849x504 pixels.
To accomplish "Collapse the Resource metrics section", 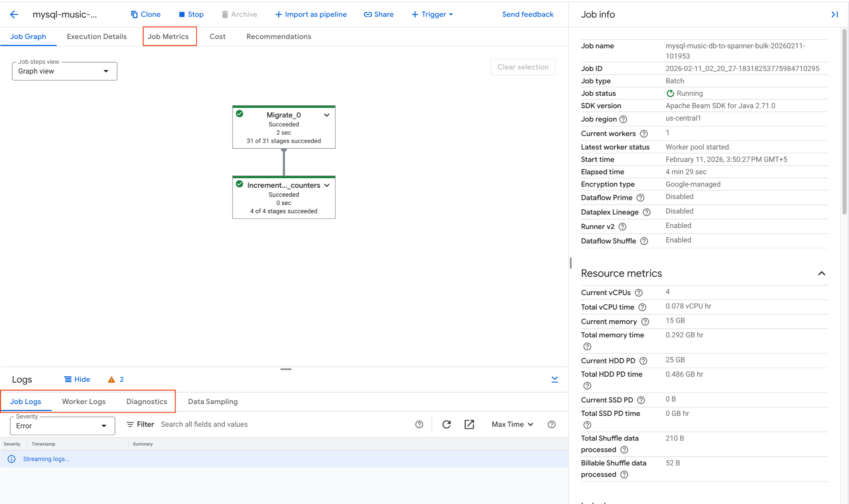I will [x=821, y=274].
